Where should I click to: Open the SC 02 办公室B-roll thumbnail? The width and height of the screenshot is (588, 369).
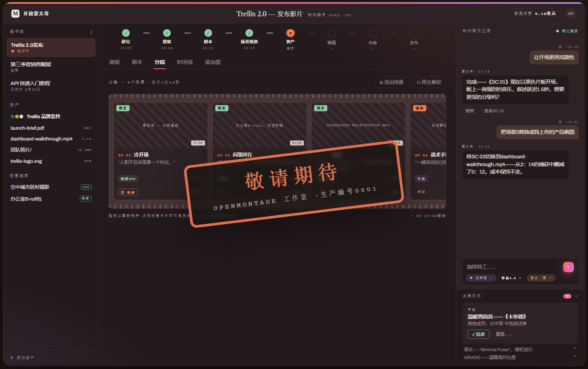pos(260,126)
